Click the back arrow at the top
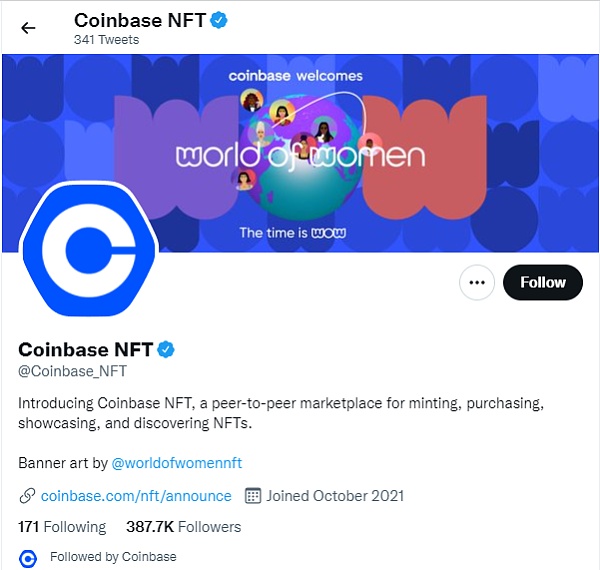This screenshot has width=600, height=570. pos(28,28)
